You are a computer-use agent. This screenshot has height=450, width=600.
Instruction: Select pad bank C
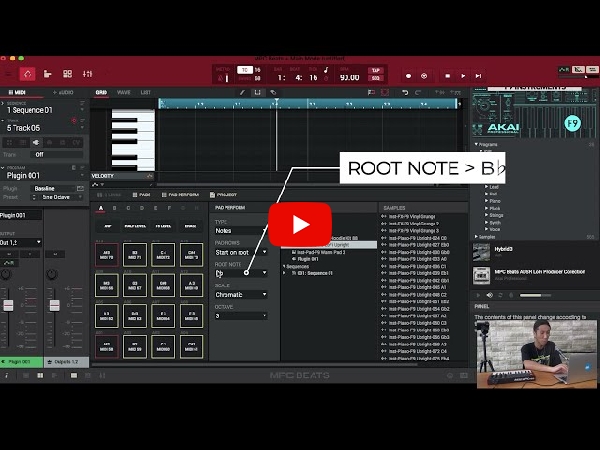pos(128,208)
